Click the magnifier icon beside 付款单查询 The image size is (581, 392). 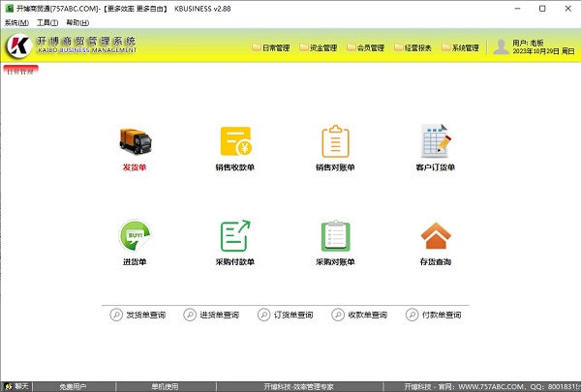pyautogui.click(x=413, y=315)
